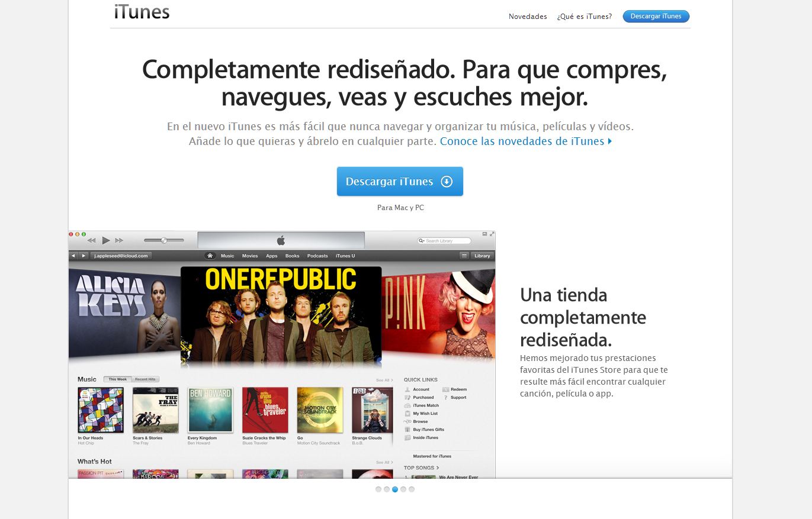The height and width of the screenshot is (519, 812).
Task: Select the first slideshow pagination dot
Action: click(378, 489)
